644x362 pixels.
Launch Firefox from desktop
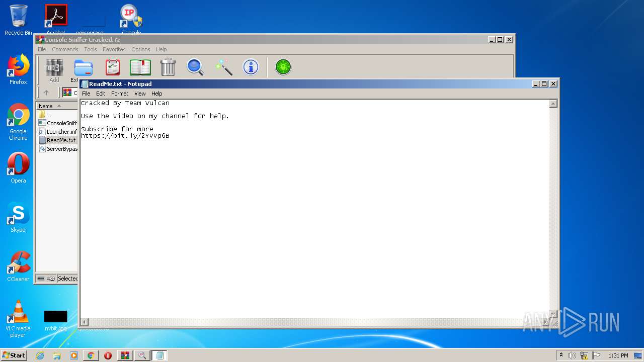[18, 69]
